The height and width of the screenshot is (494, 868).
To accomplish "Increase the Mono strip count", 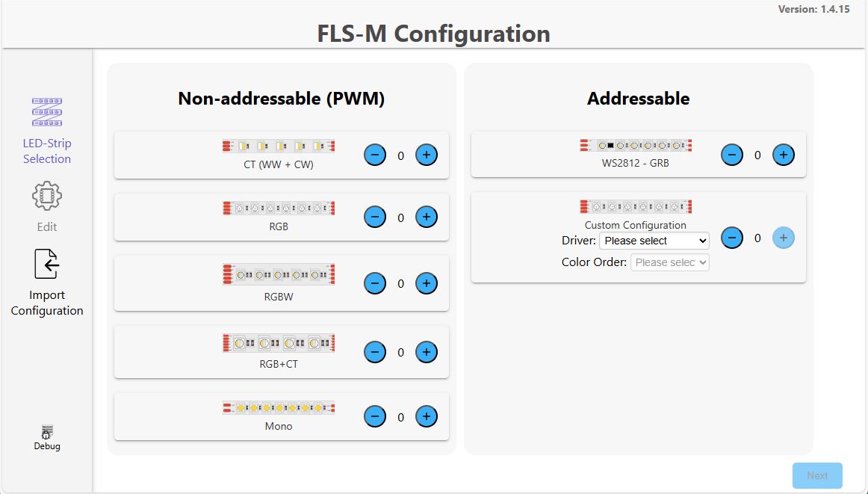I will [426, 416].
